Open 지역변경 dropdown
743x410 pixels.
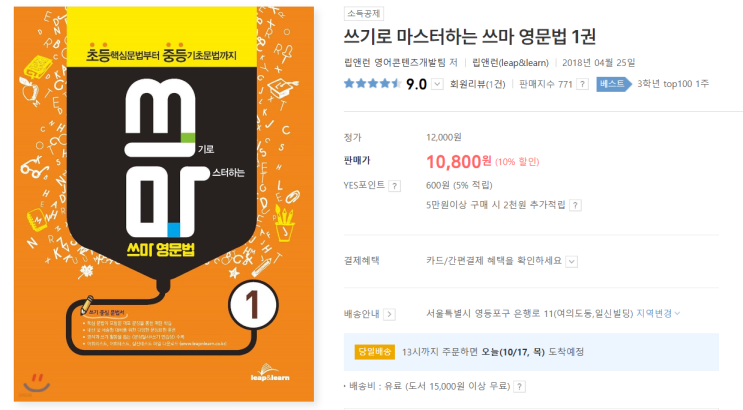coord(658,313)
